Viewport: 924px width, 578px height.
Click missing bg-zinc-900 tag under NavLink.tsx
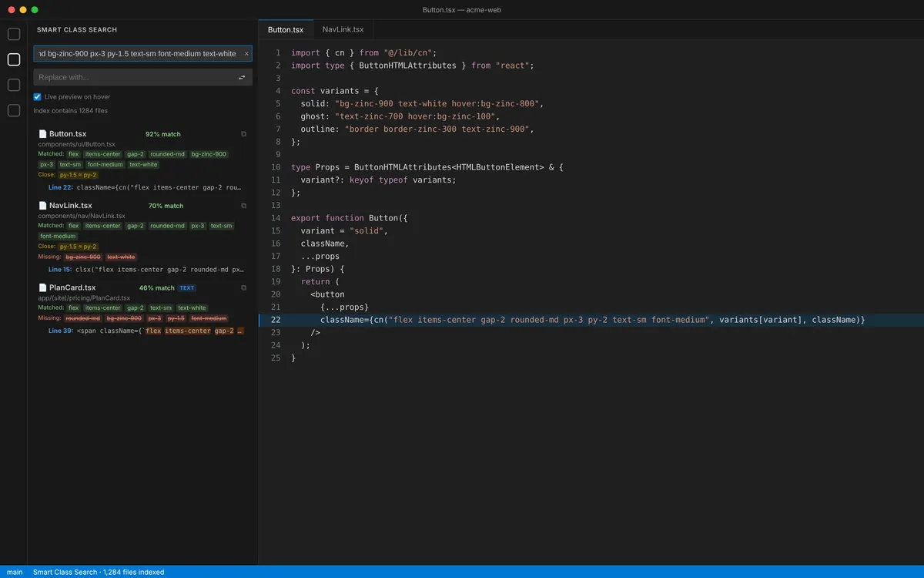click(83, 257)
